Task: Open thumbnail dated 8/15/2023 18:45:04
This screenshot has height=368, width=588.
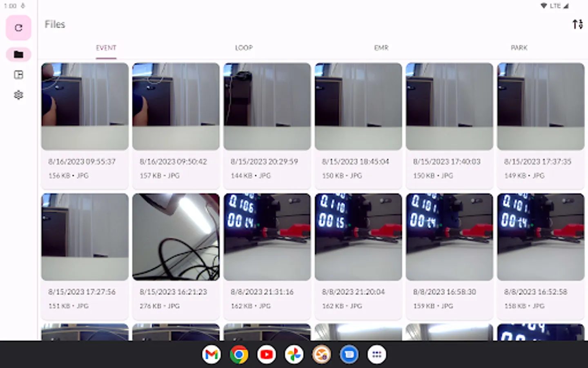Action: pos(359,106)
